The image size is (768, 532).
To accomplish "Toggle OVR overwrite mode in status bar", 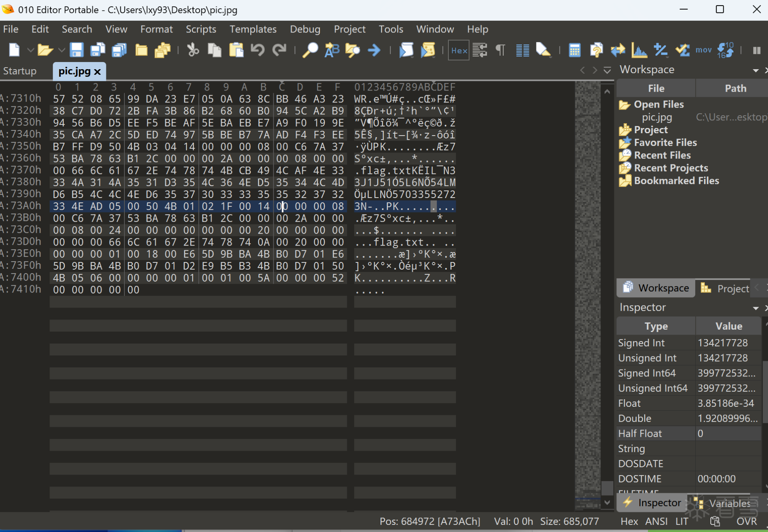I will [x=746, y=521].
